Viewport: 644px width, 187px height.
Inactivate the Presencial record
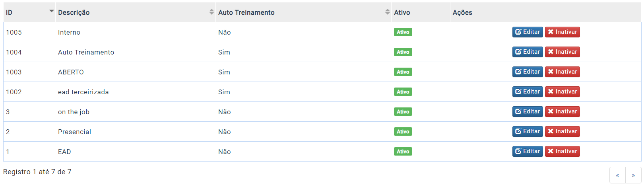point(562,131)
